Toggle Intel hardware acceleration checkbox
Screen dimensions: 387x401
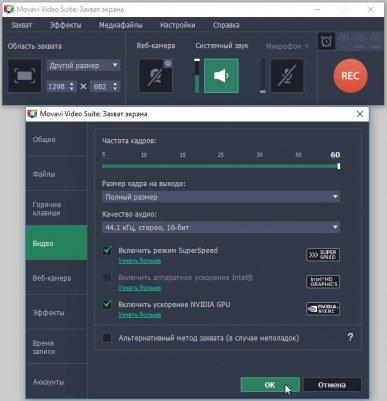pos(107,278)
